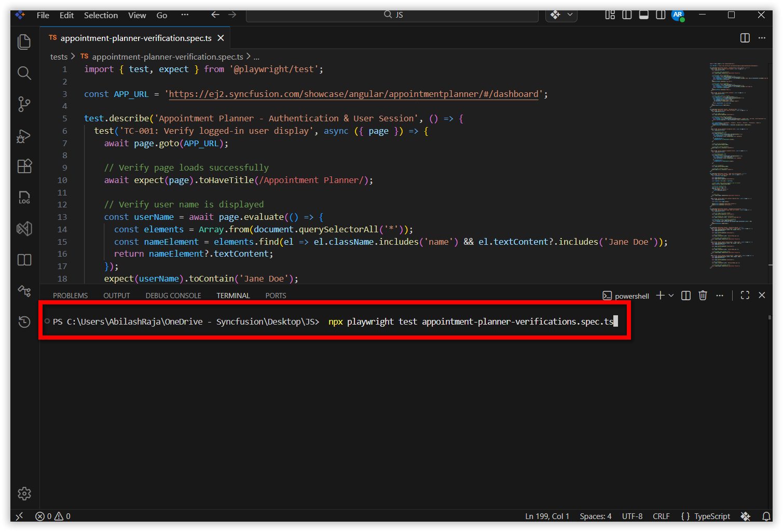This screenshot has height=532, width=783.
Task: Change encoding via UTF-8 status item
Action: click(x=632, y=516)
